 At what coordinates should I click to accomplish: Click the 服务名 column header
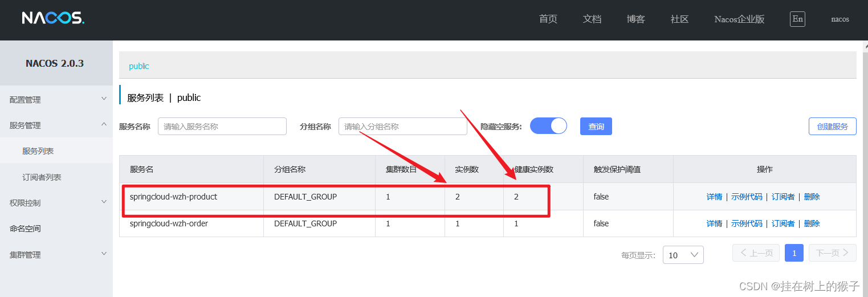tap(141, 169)
